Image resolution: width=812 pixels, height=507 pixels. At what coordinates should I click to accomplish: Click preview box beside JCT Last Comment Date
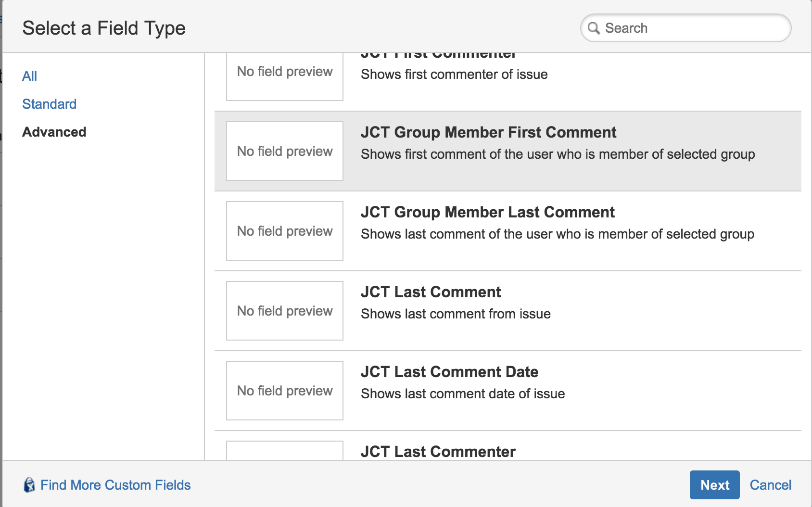click(285, 391)
